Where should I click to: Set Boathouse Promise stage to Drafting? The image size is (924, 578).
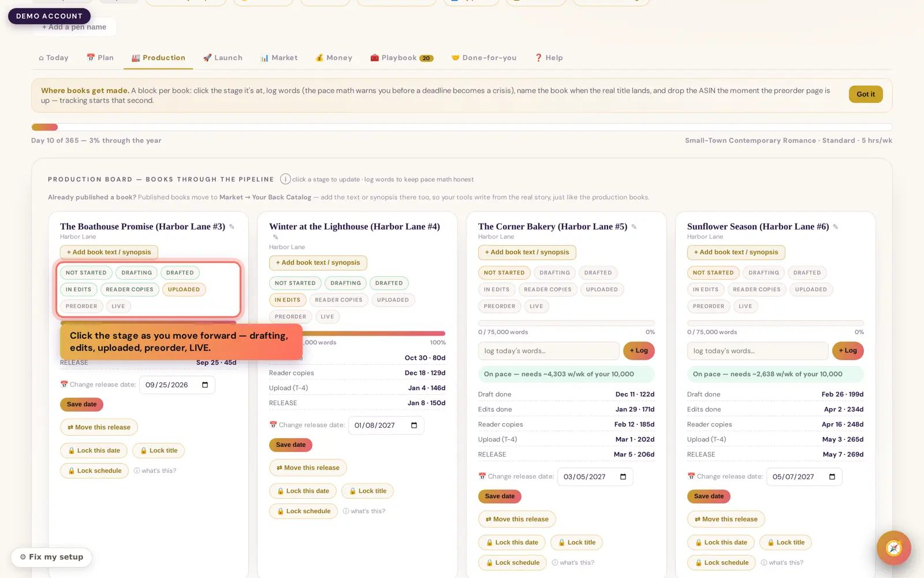pos(137,273)
